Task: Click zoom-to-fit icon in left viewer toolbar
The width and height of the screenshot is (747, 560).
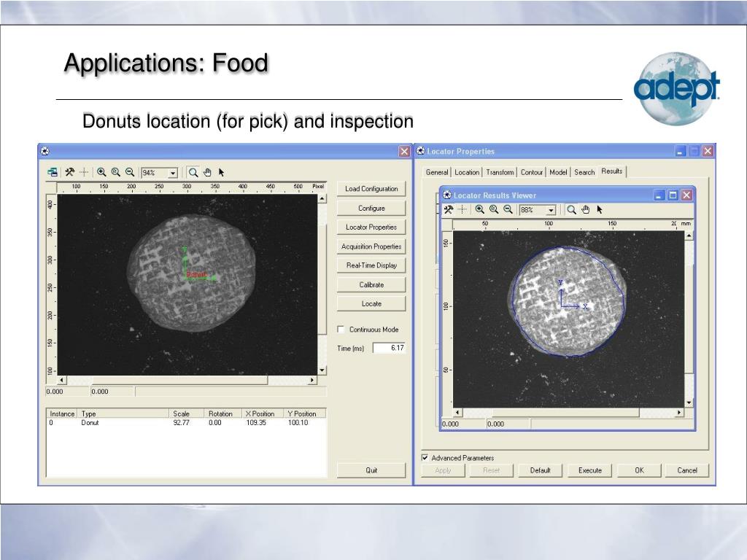Action: [x=115, y=172]
